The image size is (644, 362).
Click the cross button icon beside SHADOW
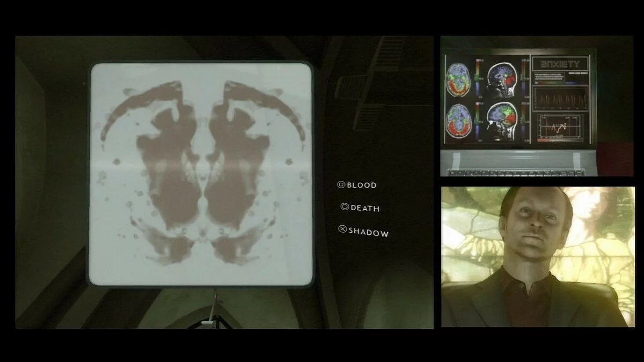click(342, 230)
